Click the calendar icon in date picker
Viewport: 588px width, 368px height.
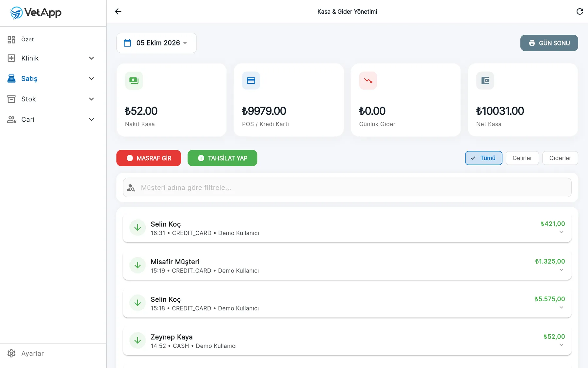(127, 43)
